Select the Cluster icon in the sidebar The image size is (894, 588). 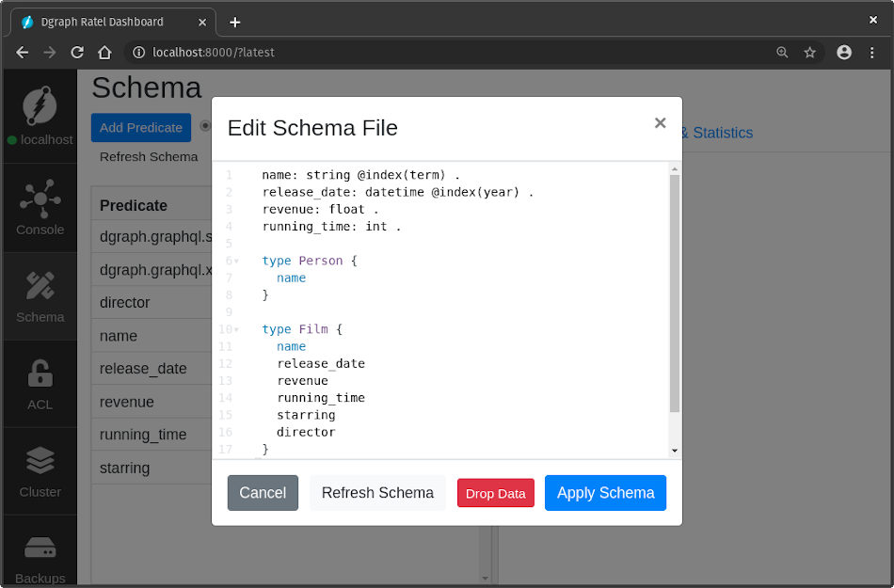[x=40, y=461]
